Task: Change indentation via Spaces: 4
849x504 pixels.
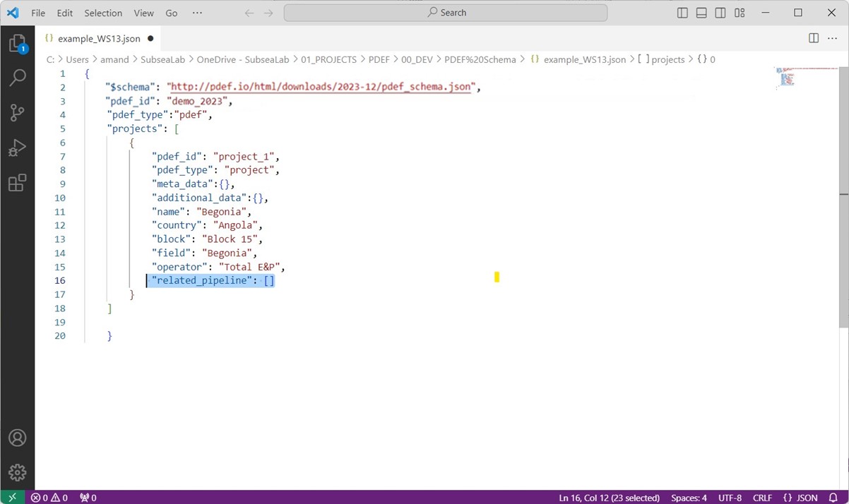Action: (x=689, y=498)
